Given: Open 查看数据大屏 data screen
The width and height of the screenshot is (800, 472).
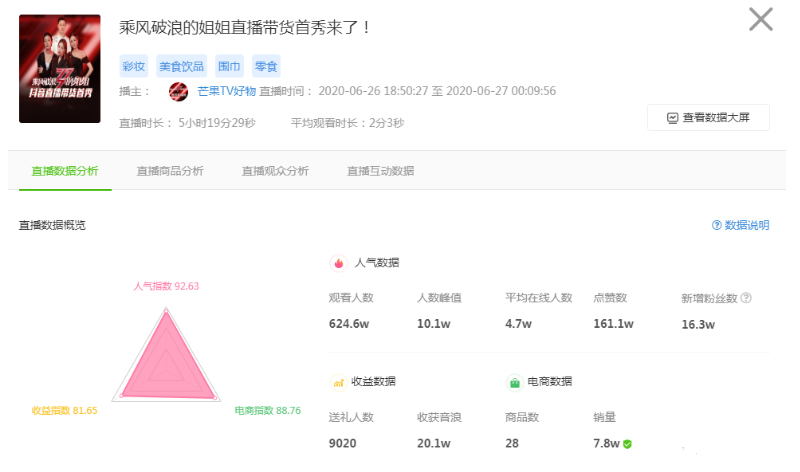Looking at the screenshot, I should tap(708, 117).
